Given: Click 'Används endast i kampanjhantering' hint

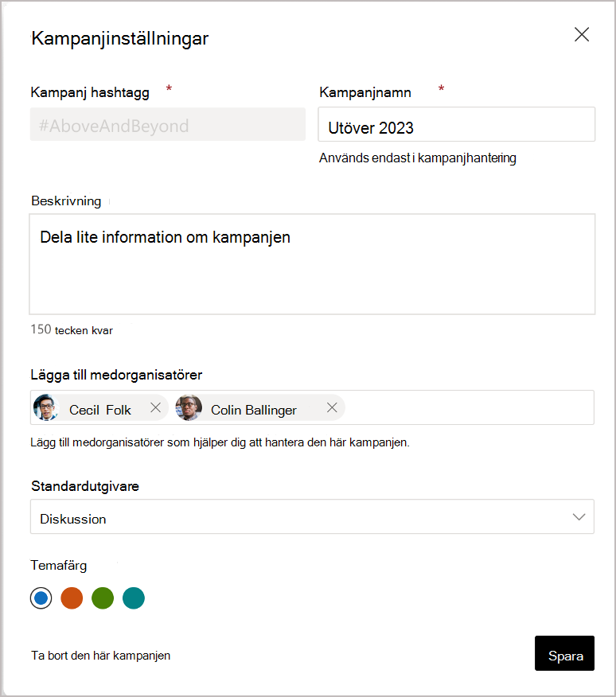Looking at the screenshot, I should (x=418, y=158).
